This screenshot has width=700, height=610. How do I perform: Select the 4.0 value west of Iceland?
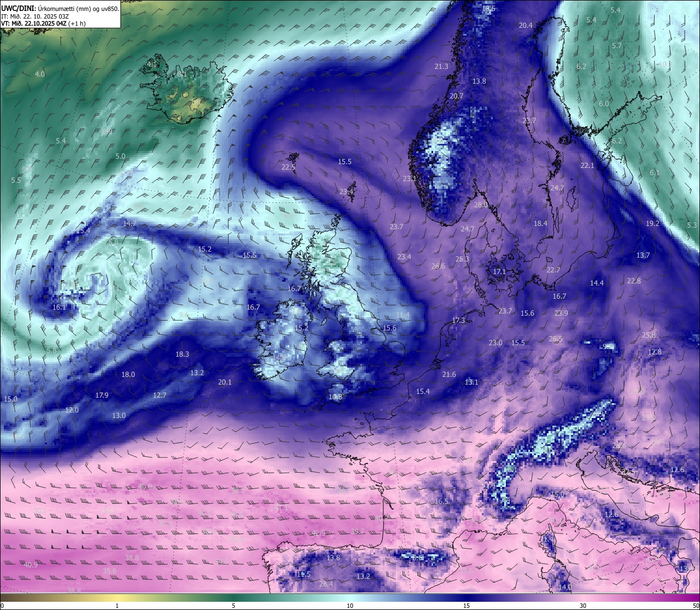40,74
